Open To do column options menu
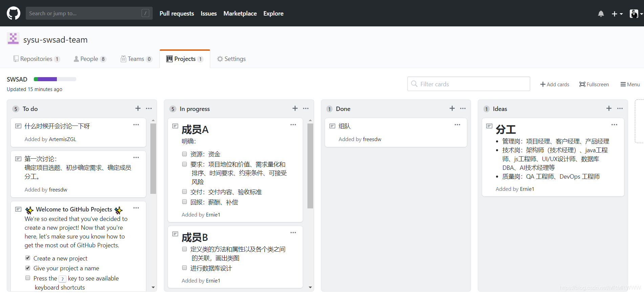Viewport: 644px width, 294px height. (149, 108)
